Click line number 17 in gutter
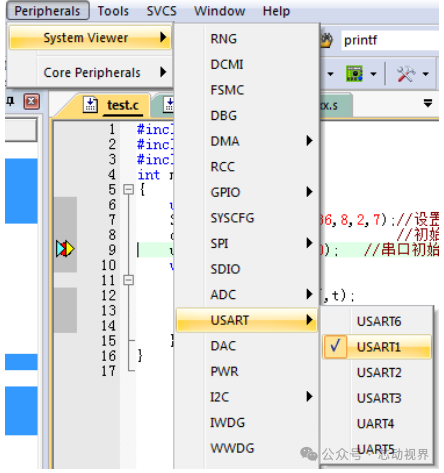This screenshot has height=473, width=444. (x=109, y=371)
